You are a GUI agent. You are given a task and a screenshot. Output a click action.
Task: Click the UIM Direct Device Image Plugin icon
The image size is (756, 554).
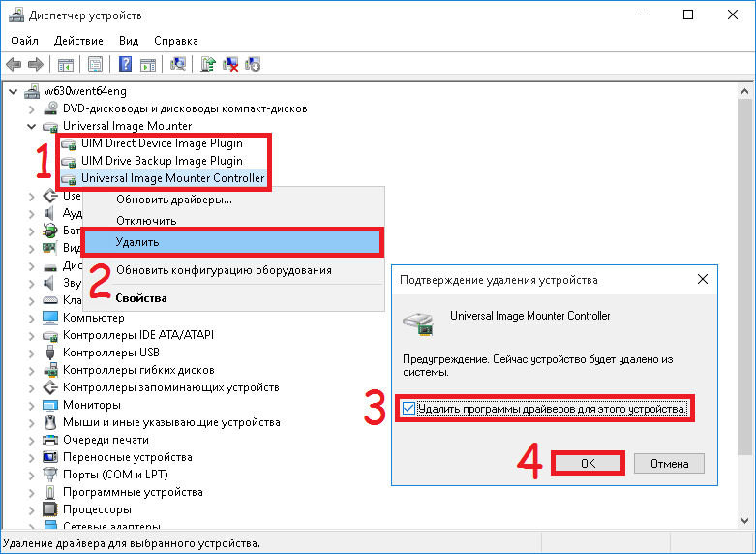[69, 143]
